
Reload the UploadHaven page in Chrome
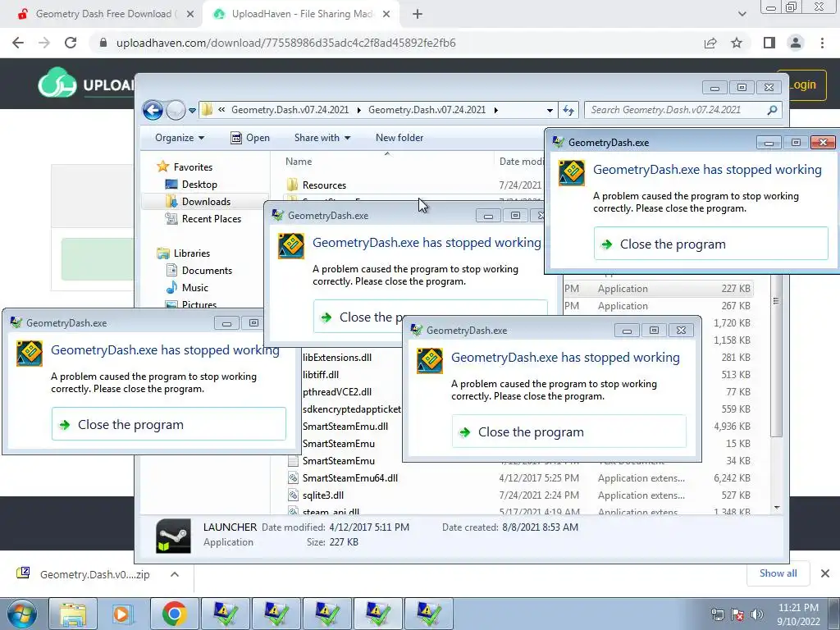point(71,43)
